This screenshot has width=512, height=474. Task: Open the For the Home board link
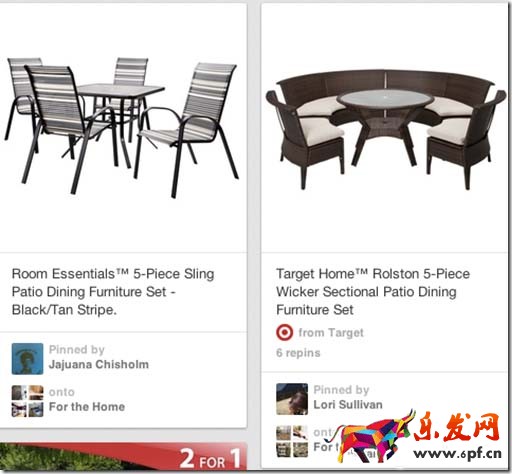point(87,407)
